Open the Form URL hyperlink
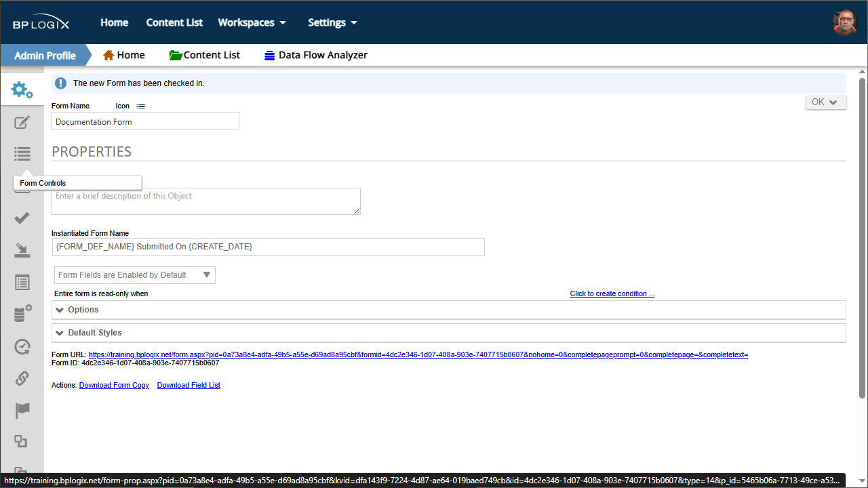 pos(418,354)
